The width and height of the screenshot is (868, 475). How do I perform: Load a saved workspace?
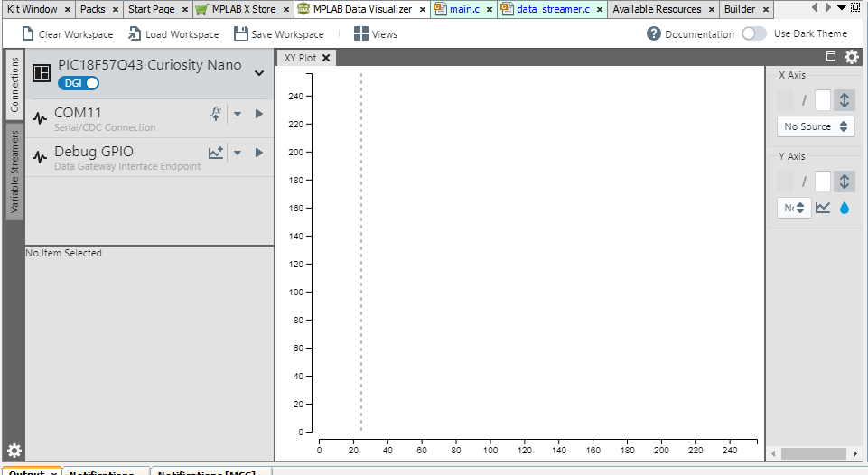click(173, 34)
